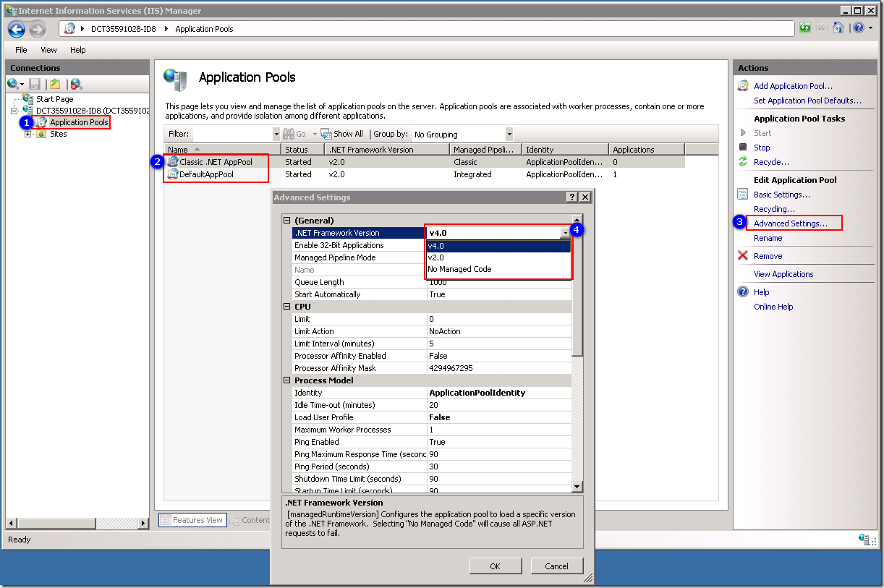Click the Create New Connection globe icon
Screen dimensions: 884x588
point(12,84)
